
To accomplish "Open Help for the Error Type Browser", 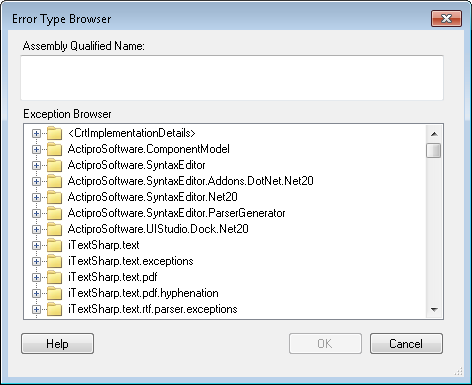I will 57,343.
